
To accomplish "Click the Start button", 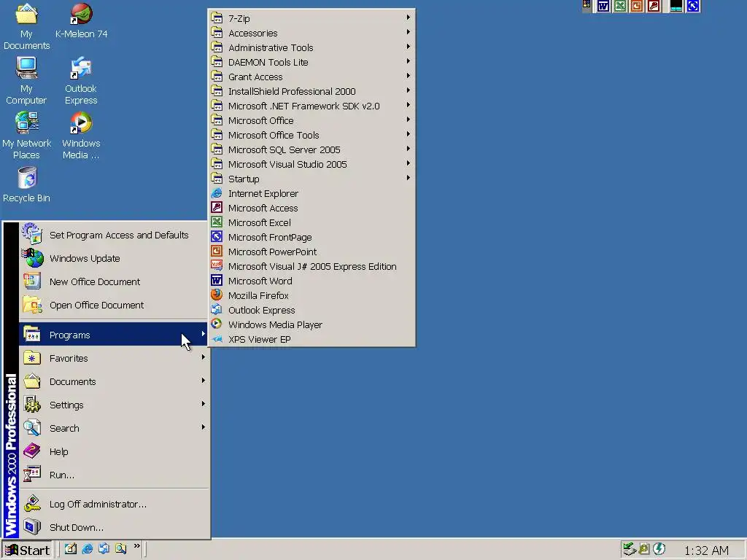I will [x=26, y=550].
